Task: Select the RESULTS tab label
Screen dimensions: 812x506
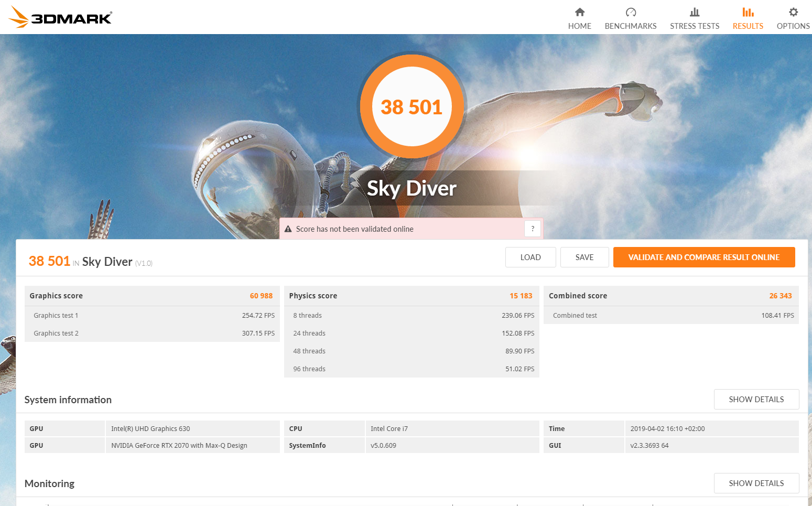Action: coord(748,26)
